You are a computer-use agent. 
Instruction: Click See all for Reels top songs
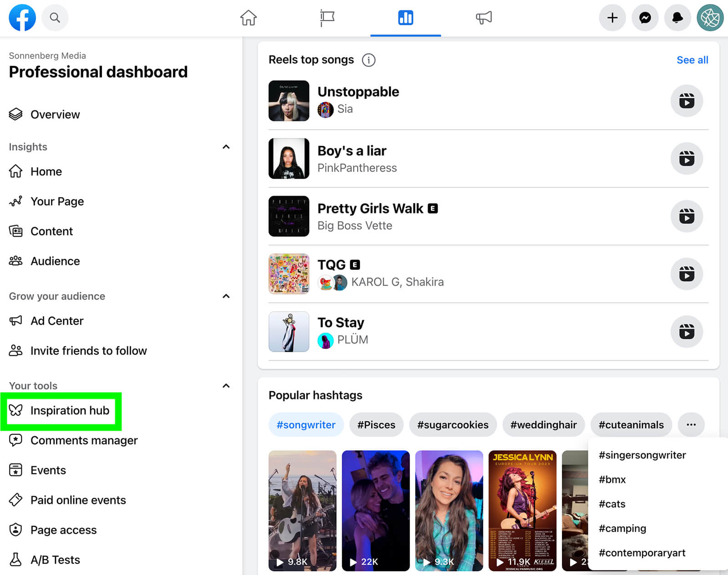tap(692, 60)
